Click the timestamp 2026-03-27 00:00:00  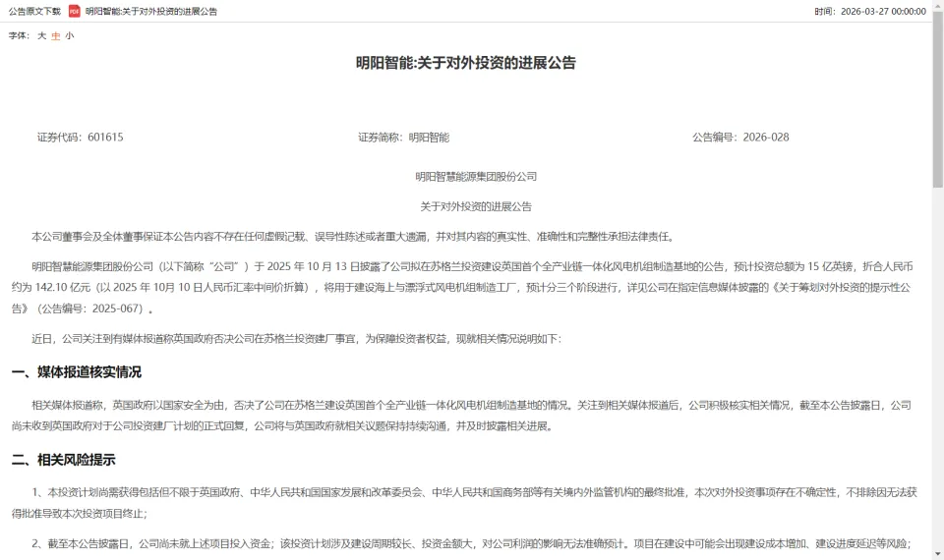883,12
